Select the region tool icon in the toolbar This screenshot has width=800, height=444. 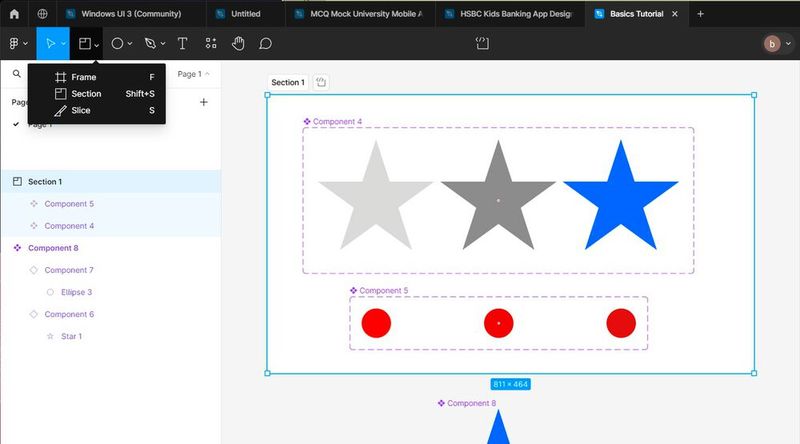click(85, 44)
